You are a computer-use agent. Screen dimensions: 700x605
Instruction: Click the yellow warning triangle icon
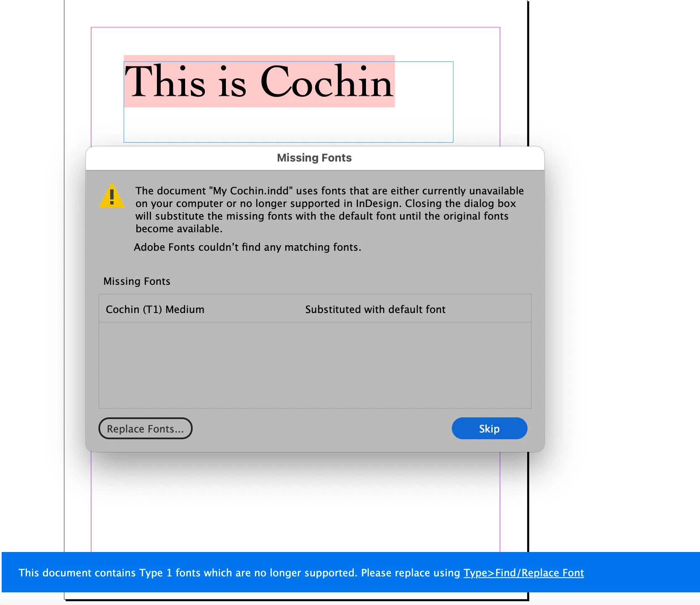click(112, 196)
